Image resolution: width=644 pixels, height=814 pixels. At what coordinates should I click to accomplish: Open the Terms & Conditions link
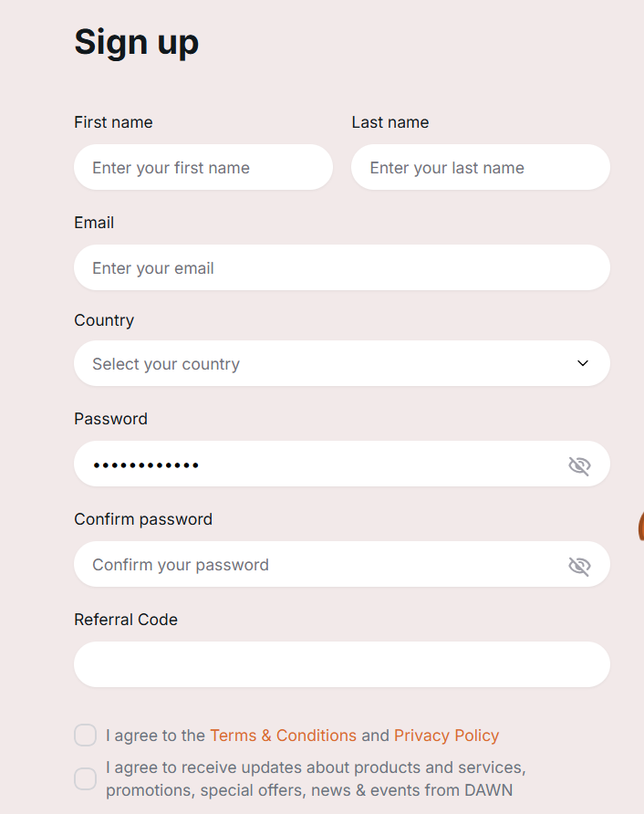[283, 736]
